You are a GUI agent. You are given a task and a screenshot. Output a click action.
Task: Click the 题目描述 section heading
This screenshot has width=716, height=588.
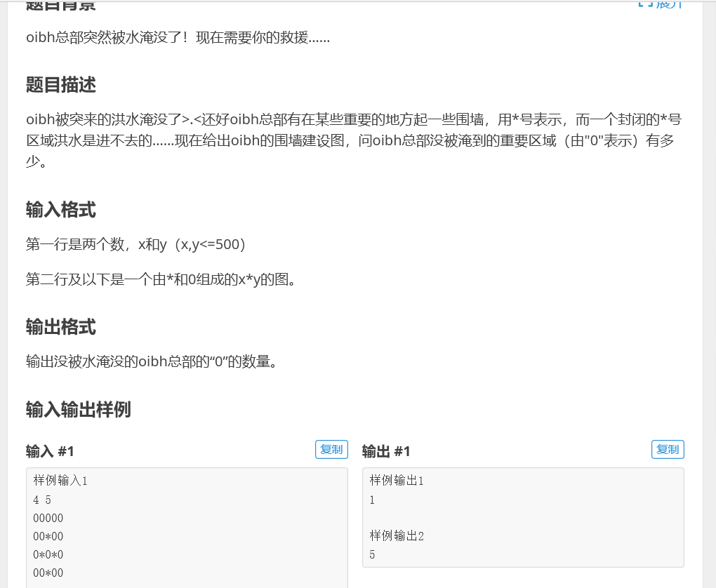point(60,85)
